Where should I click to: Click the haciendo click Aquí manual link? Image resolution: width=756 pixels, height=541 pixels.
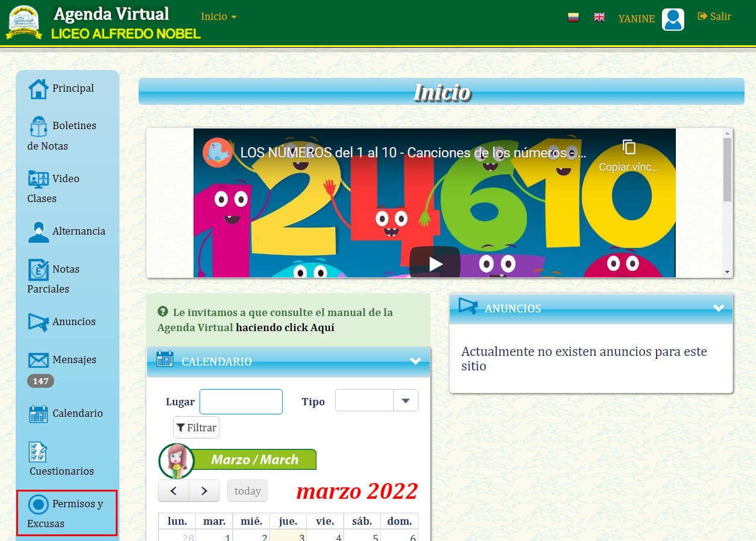(285, 327)
